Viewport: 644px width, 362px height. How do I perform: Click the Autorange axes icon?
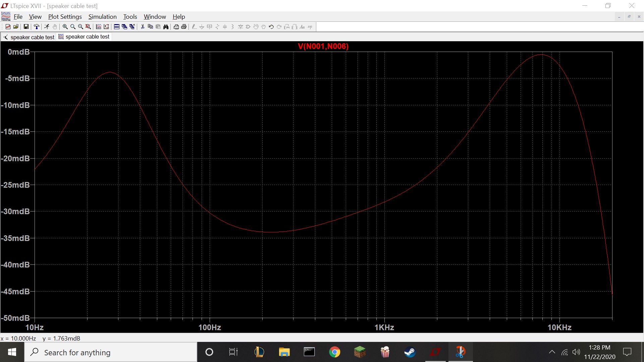tap(106, 27)
